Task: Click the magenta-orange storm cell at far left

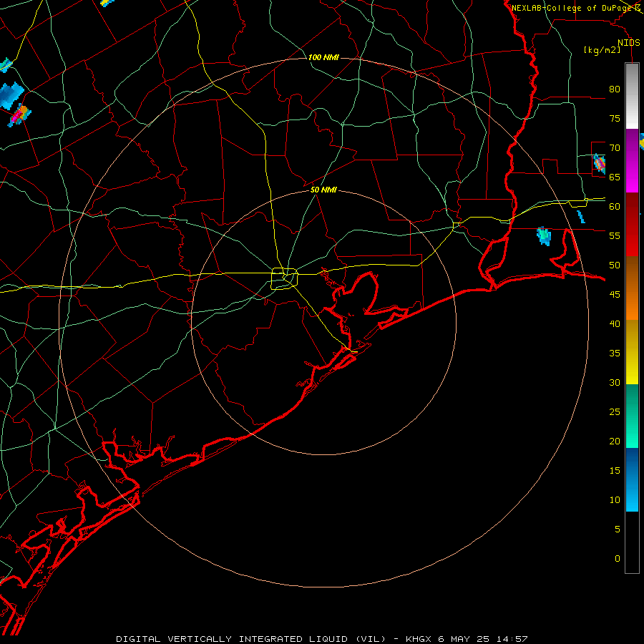Action: pyautogui.click(x=19, y=115)
